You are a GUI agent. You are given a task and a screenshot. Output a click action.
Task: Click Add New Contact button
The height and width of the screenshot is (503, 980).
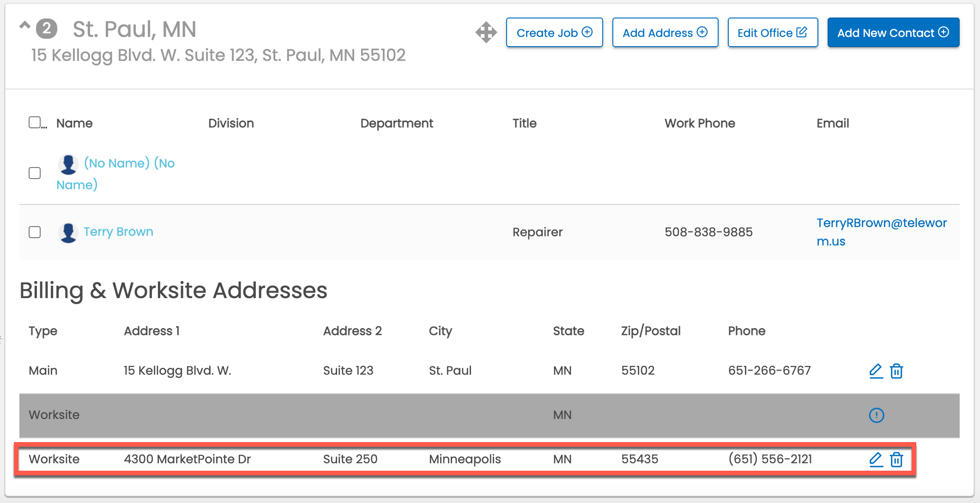click(x=893, y=32)
